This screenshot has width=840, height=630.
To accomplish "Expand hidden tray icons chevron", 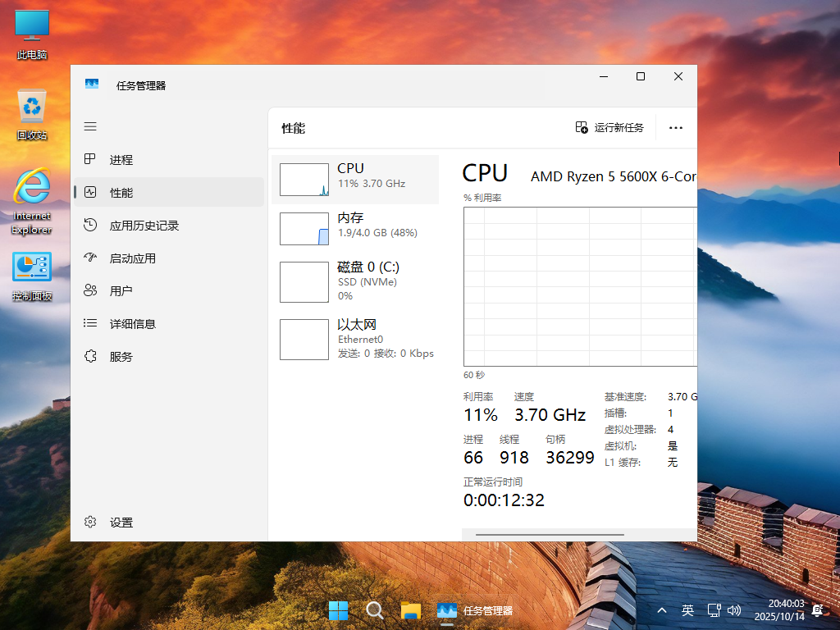I will (x=661, y=610).
